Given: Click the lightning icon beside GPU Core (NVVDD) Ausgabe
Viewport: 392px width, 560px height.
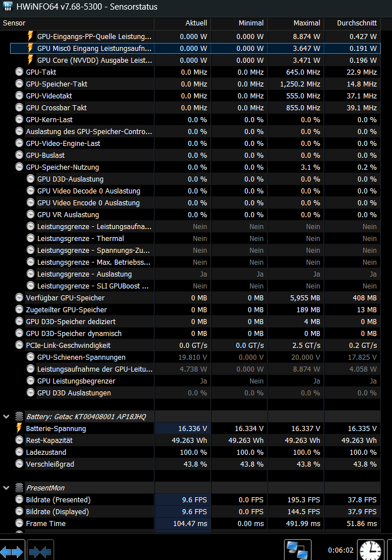Looking at the screenshot, I should click(31, 60).
